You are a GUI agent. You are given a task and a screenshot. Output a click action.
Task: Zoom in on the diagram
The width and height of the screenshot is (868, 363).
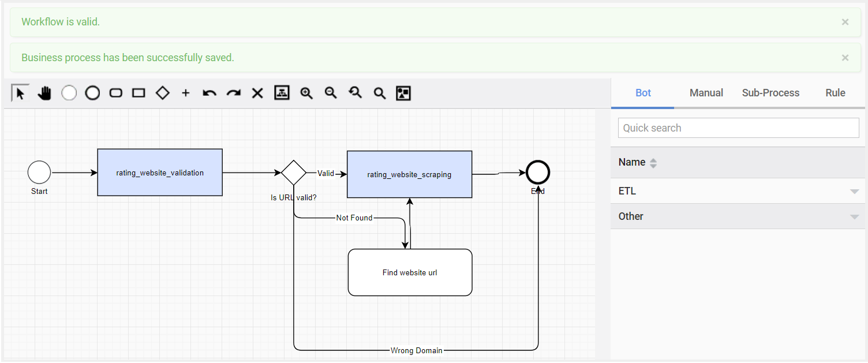tap(306, 93)
